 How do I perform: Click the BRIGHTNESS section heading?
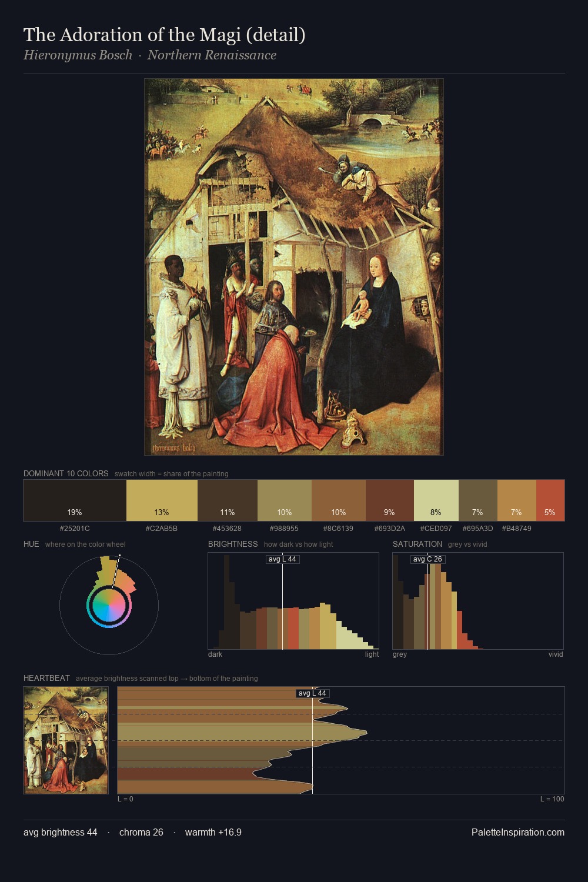[x=233, y=544]
